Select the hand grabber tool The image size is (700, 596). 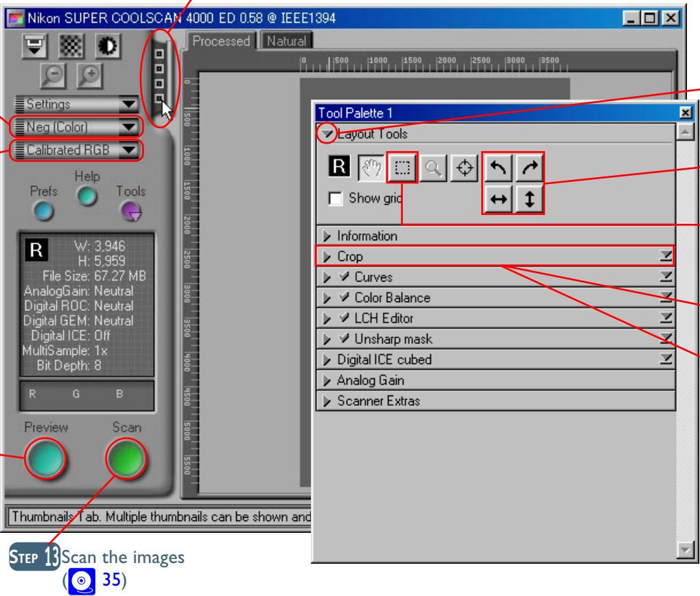click(x=371, y=168)
